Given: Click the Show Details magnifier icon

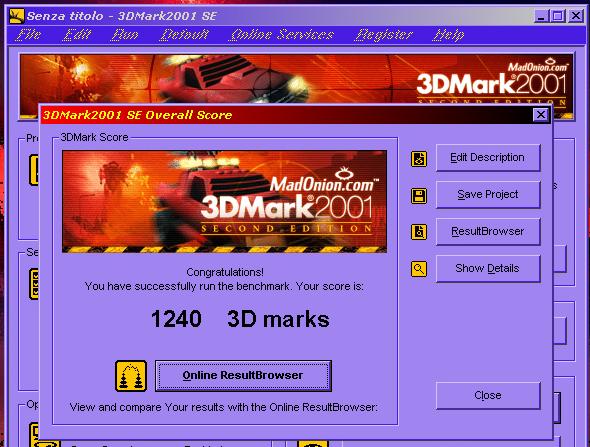Looking at the screenshot, I should point(419,269).
